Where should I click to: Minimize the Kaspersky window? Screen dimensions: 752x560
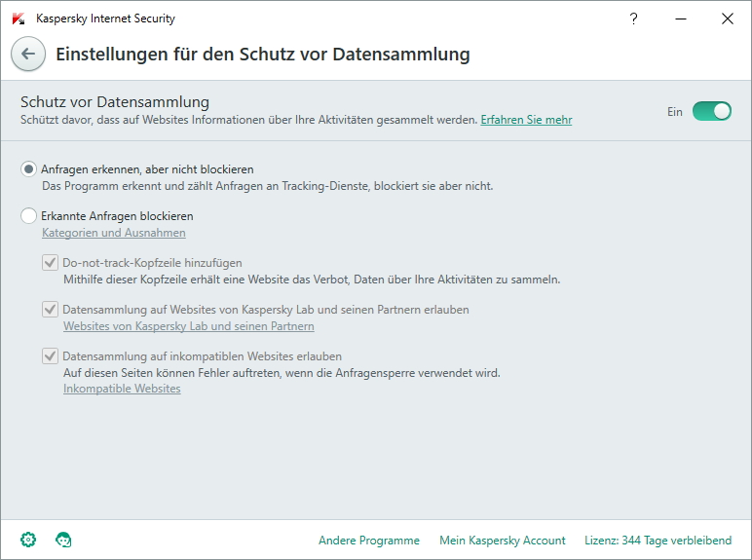click(x=681, y=19)
